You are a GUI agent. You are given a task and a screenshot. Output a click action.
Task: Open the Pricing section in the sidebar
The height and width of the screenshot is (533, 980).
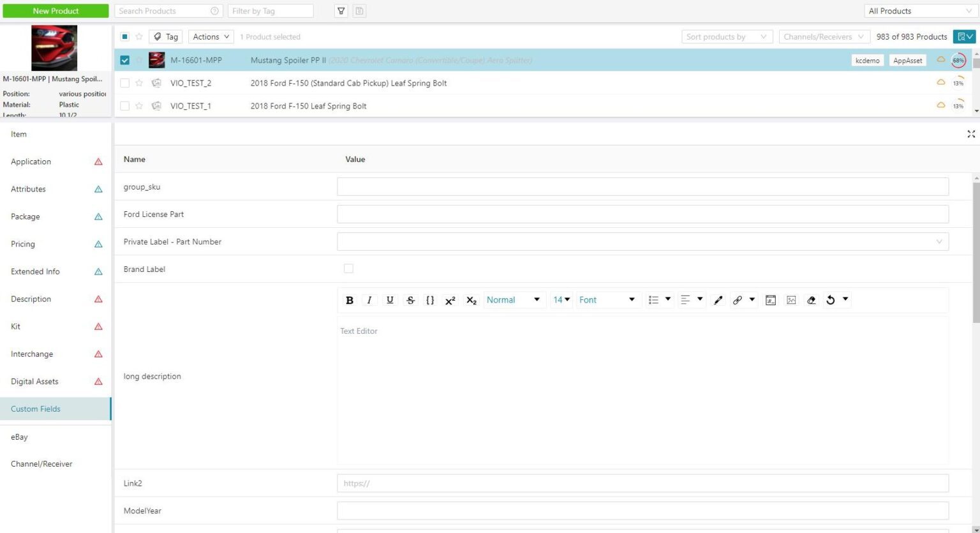coord(23,244)
